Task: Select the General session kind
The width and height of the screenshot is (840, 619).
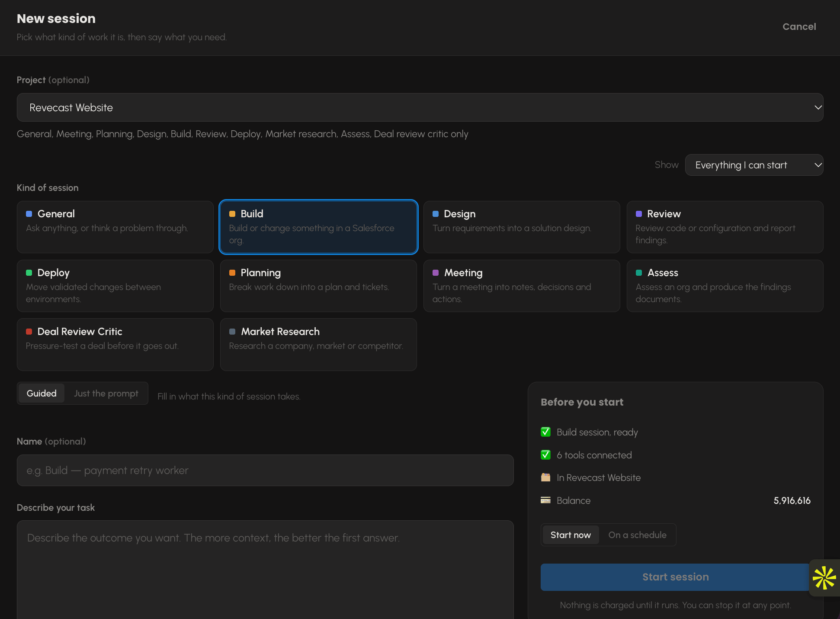Action: (115, 227)
